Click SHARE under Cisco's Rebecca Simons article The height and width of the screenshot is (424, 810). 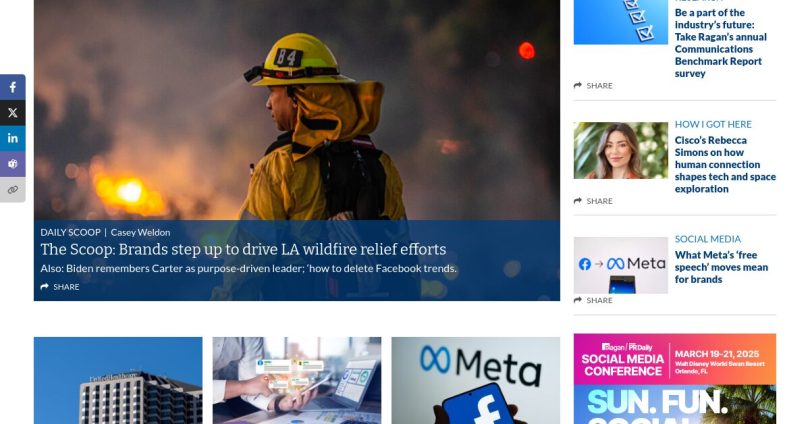[593, 201]
